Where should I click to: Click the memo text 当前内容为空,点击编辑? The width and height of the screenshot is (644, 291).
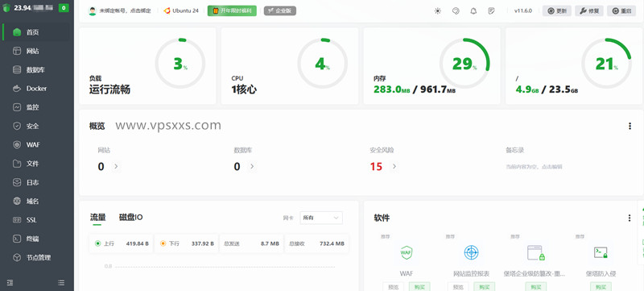(534, 167)
